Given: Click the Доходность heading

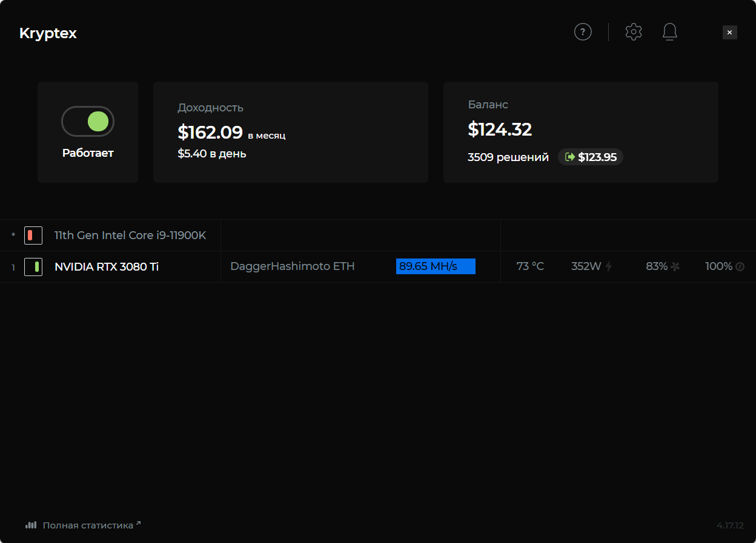Looking at the screenshot, I should click(210, 108).
